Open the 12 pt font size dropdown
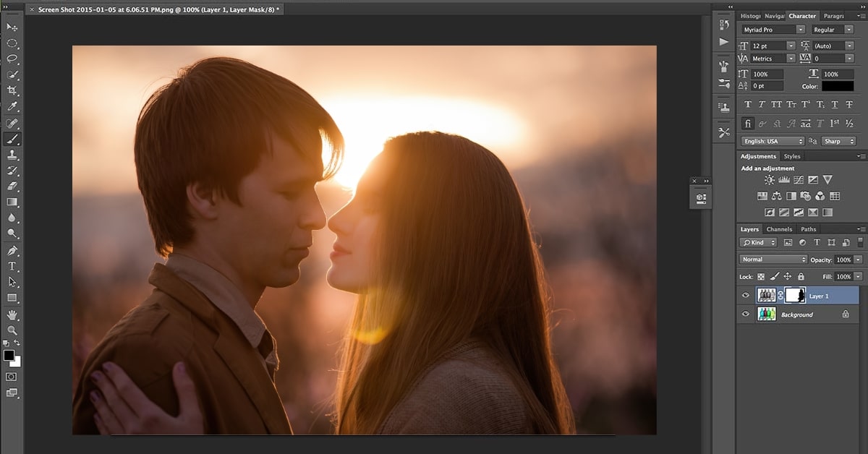Viewport: 868px width, 454px height. click(773, 46)
